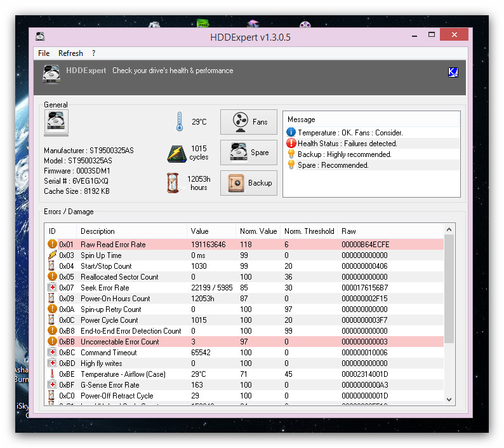Click the power cycles battery icon
The image size is (504, 448).
(x=176, y=154)
